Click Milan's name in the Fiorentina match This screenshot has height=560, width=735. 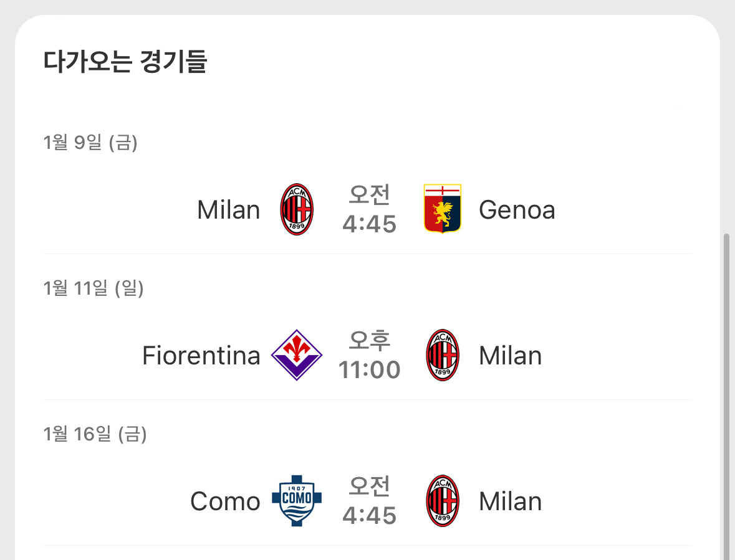(510, 356)
